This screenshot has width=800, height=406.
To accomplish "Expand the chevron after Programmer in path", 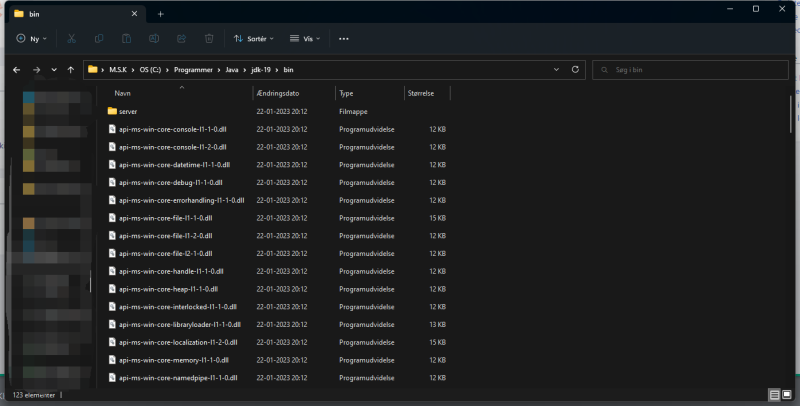I will click(x=219, y=70).
